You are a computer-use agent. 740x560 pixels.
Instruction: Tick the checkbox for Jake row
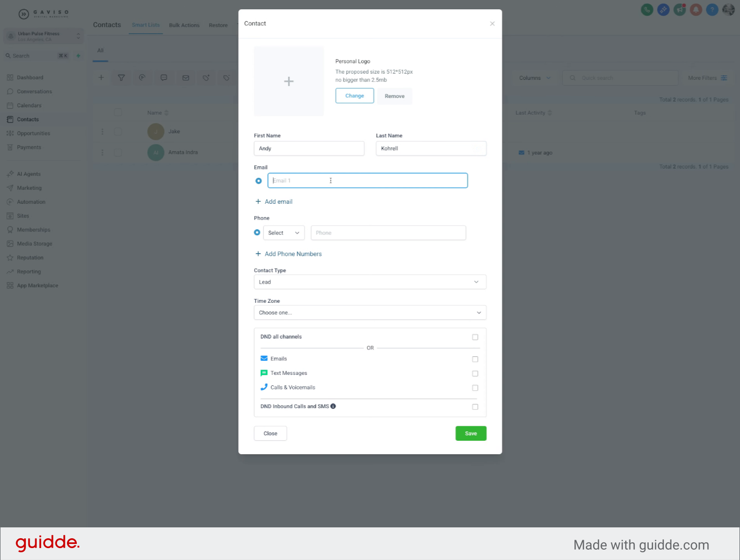pos(118,132)
